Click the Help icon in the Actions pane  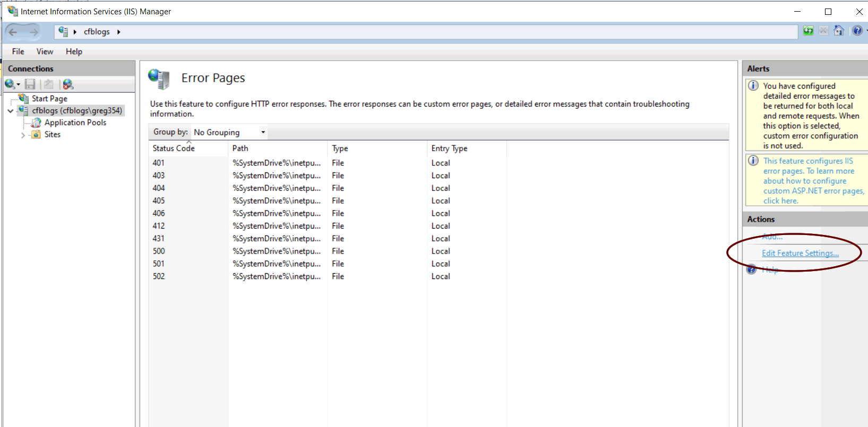[x=751, y=269]
